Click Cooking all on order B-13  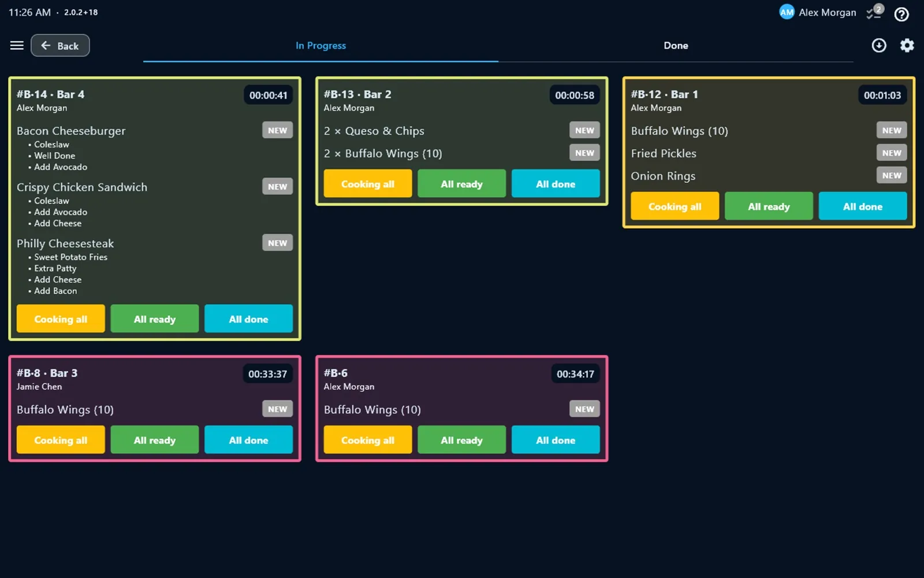coord(368,184)
